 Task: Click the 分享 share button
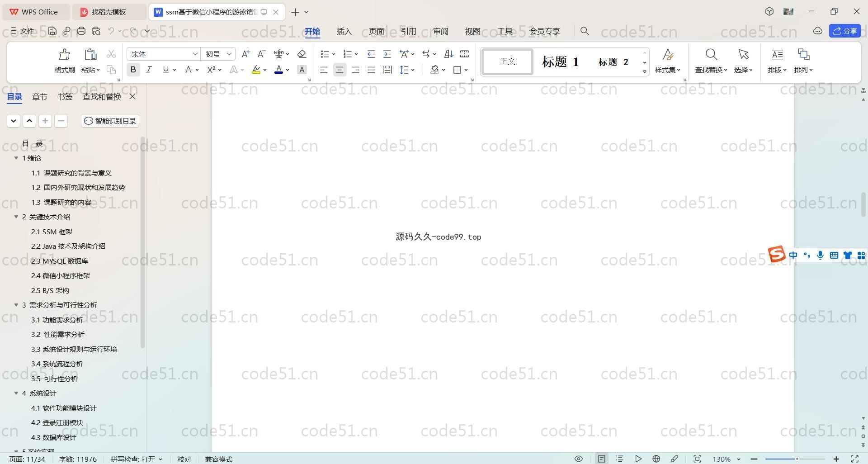click(844, 31)
